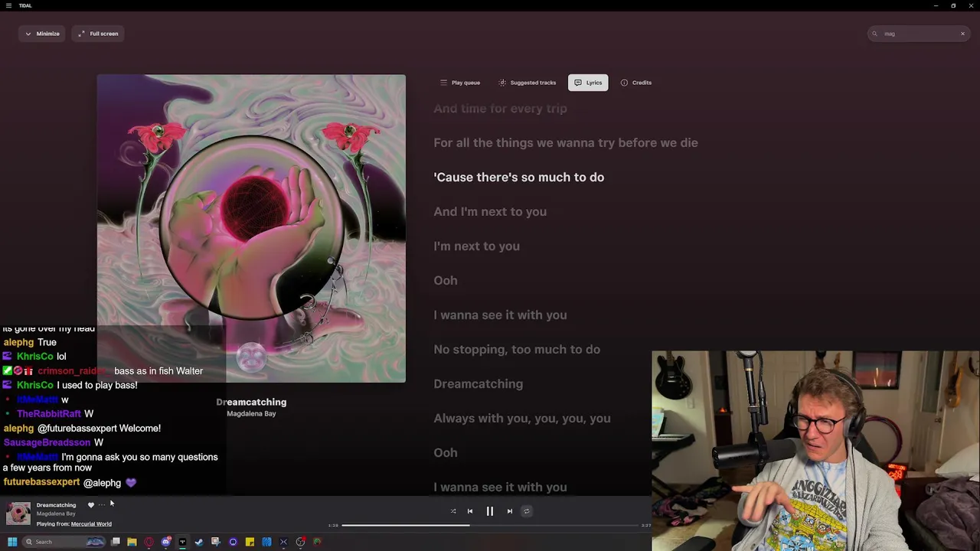The width and height of the screenshot is (980, 551).
Task: Toggle the heart to favorite Dreamcatching
Action: point(90,505)
